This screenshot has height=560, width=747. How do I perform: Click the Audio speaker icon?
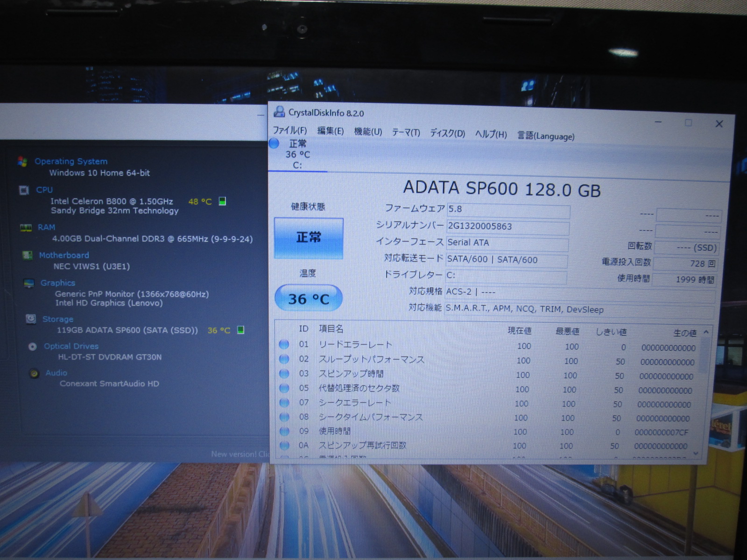pyautogui.click(x=34, y=373)
